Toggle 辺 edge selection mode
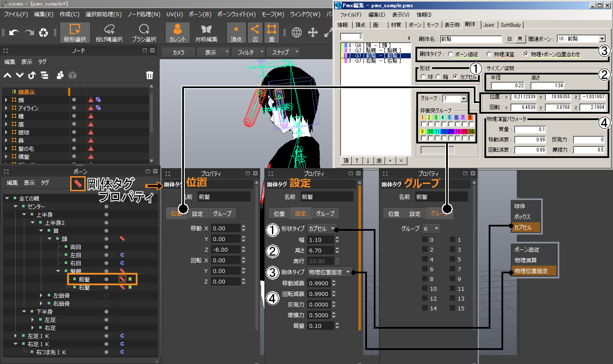The width and height of the screenshot is (613, 364). [255, 32]
